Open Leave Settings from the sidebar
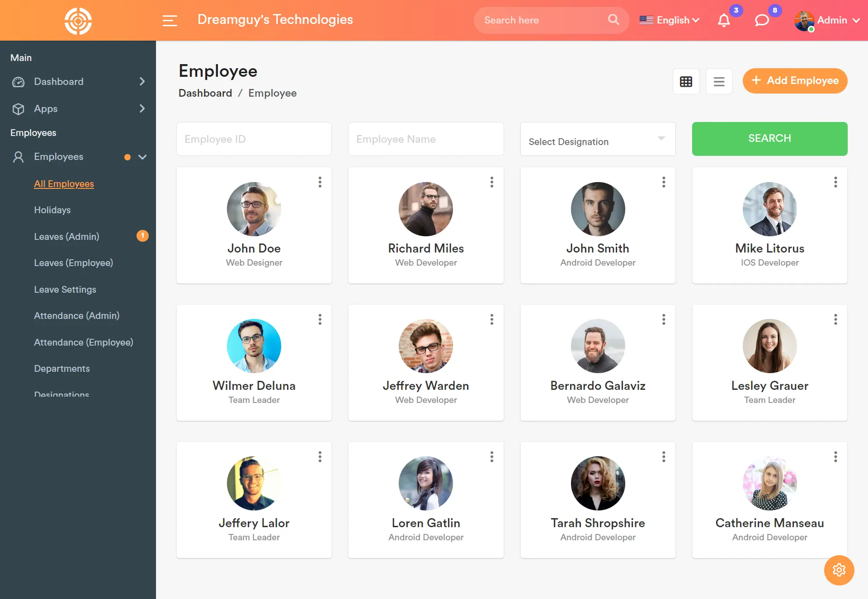The height and width of the screenshot is (599, 868). tap(65, 290)
